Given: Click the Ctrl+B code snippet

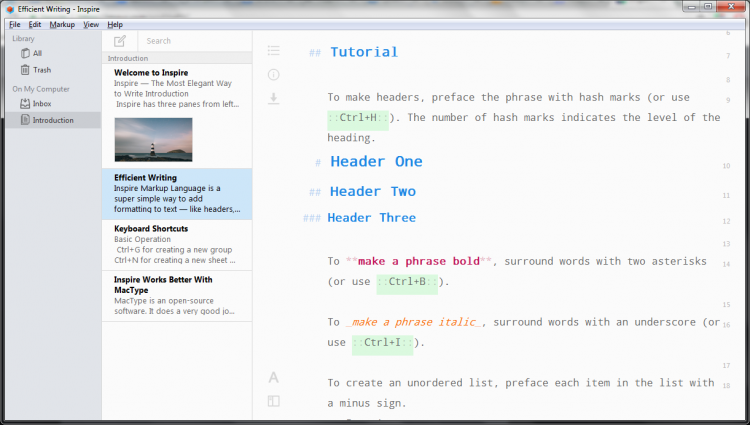Looking at the screenshot, I should tap(407, 282).
